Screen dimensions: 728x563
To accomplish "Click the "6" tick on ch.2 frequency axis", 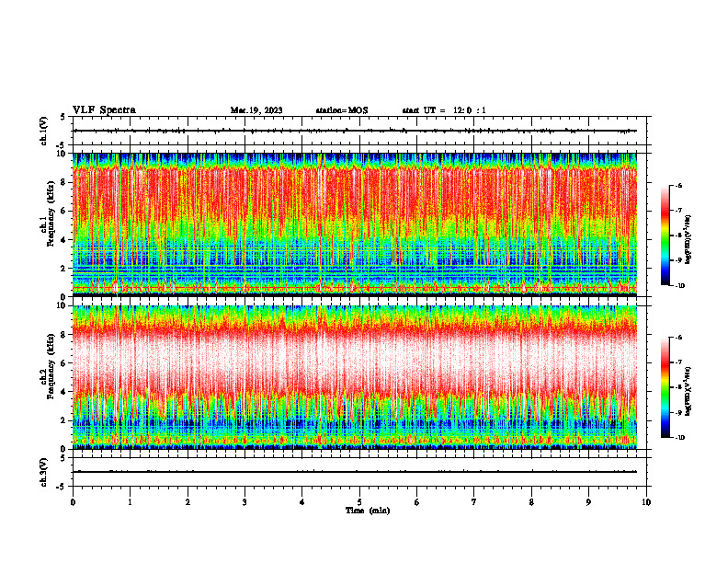I will (x=64, y=363).
